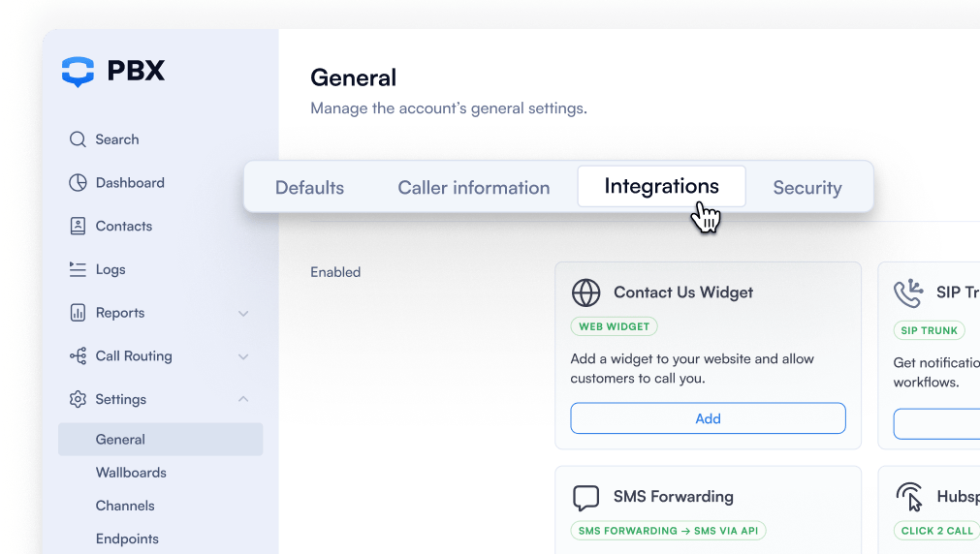Click the PBX logo icon
Image resolution: width=980 pixels, height=554 pixels.
(78, 72)
